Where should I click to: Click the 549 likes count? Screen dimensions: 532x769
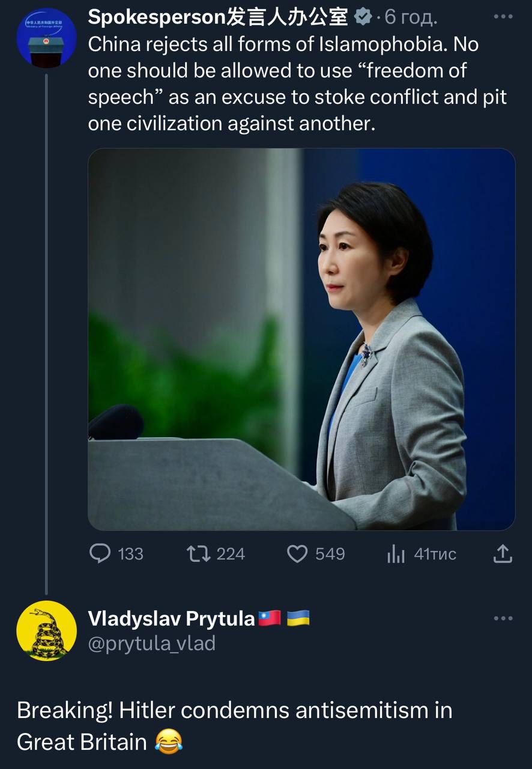pyautogui.click(x=330, y=554)
